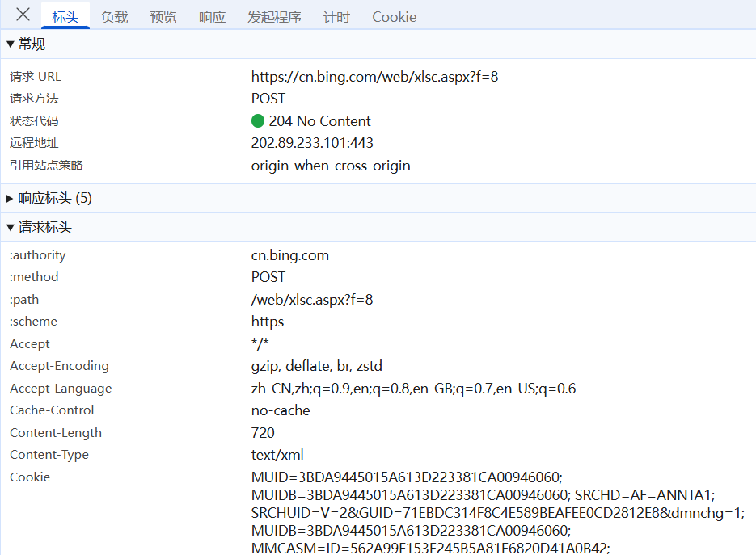
Task: Click the 引用站点策略 label
Action: tap(46, 166)
